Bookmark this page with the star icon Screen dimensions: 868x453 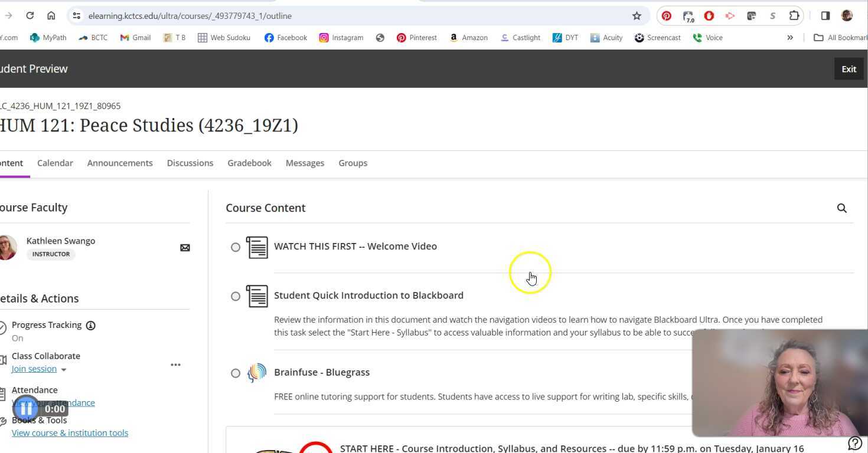point(637,16)
